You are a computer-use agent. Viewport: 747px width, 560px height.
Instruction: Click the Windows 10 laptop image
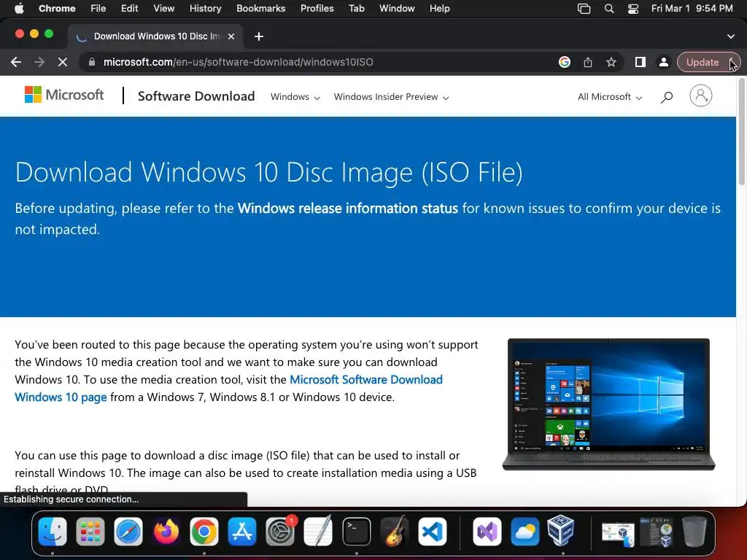(609, 404)
